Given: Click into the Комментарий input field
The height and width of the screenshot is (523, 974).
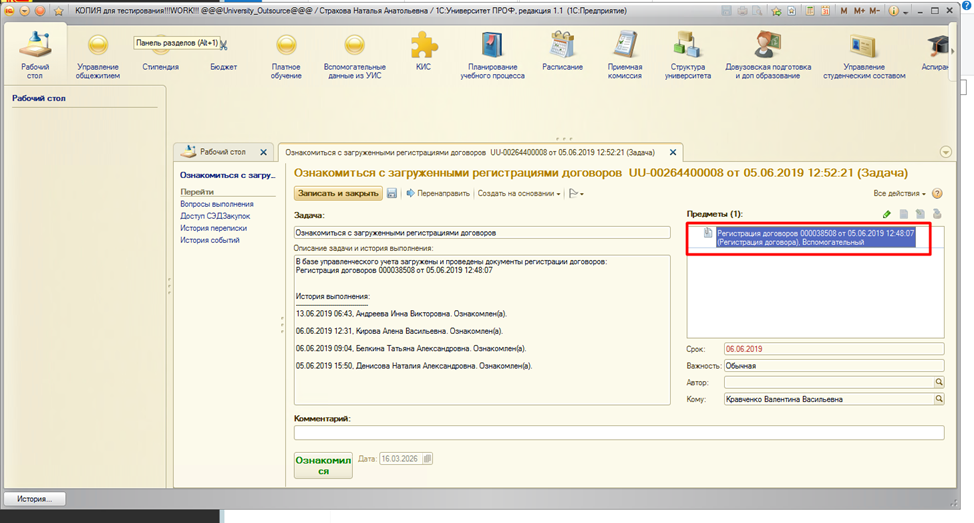Looking at the screenshot, I should (x=618, y=433).
